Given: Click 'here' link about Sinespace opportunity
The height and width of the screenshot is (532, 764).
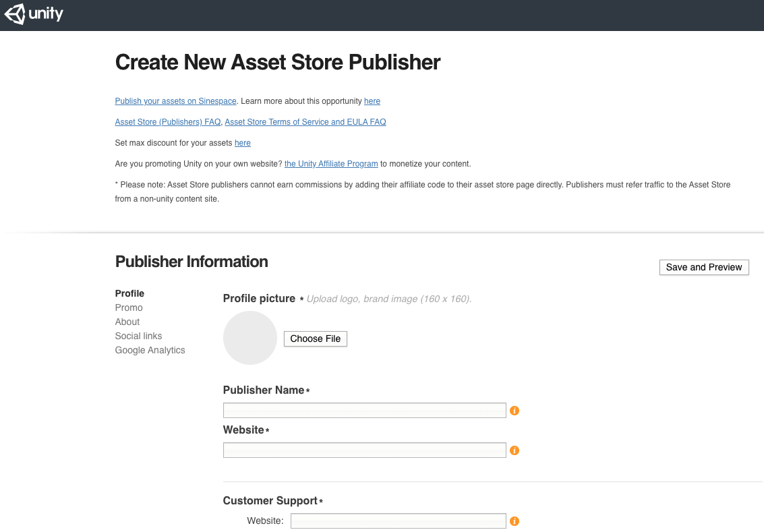Looking at the screenshot, I should 372,101.
